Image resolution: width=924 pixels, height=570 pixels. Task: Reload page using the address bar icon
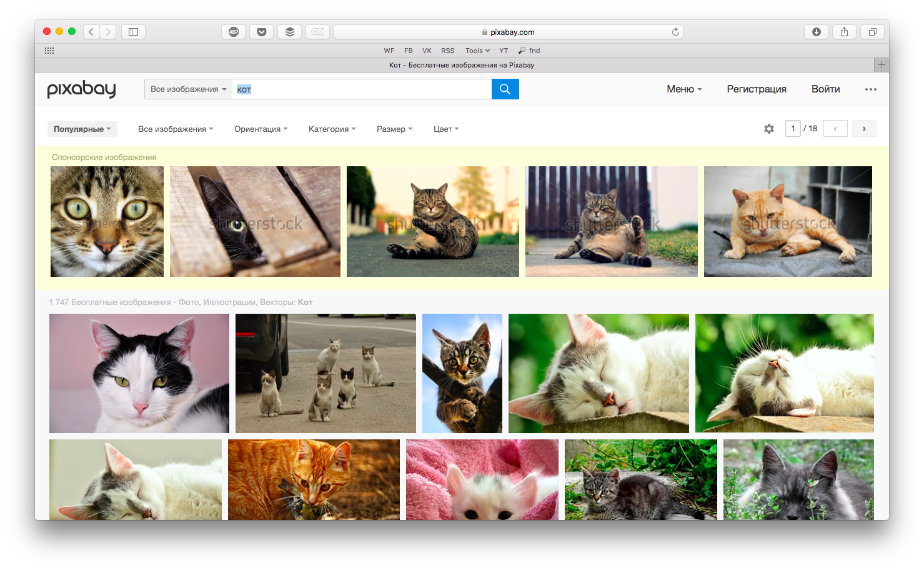[x=675, y=32]
